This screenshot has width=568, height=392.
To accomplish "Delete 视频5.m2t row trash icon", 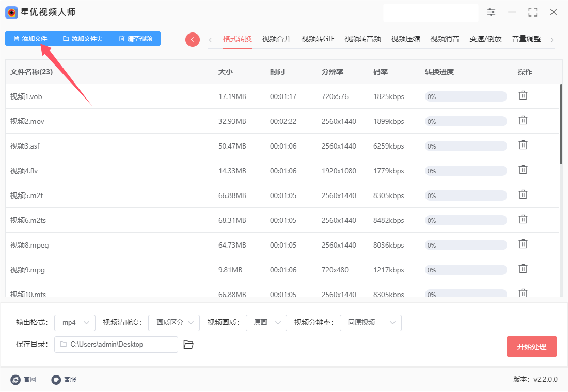I will (523, 195).
